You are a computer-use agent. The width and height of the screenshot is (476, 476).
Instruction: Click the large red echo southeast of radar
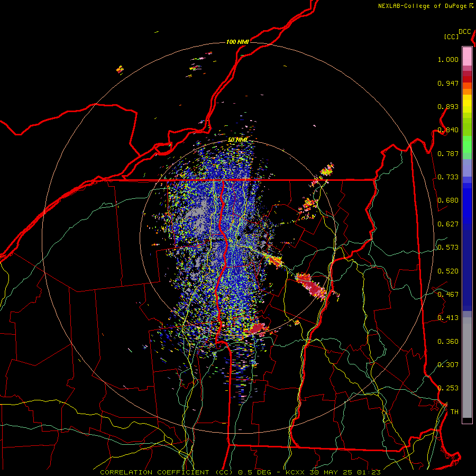(x=311, y=286)
